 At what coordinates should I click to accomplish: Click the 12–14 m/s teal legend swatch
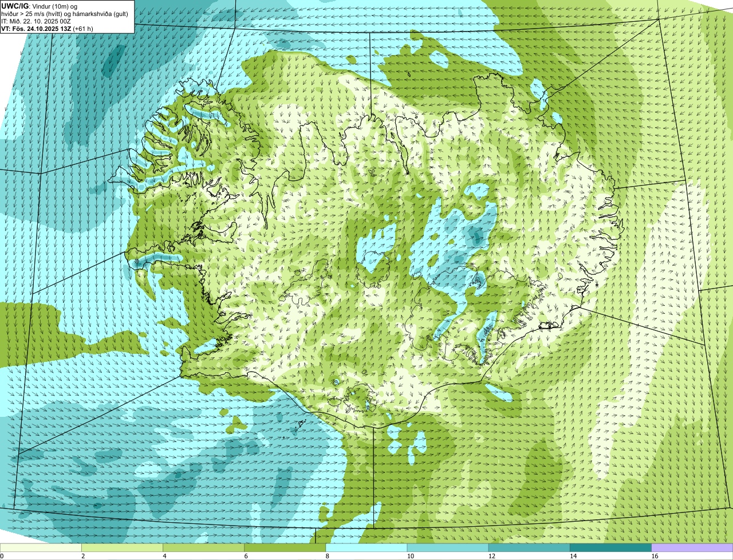[x=529, y=548]
